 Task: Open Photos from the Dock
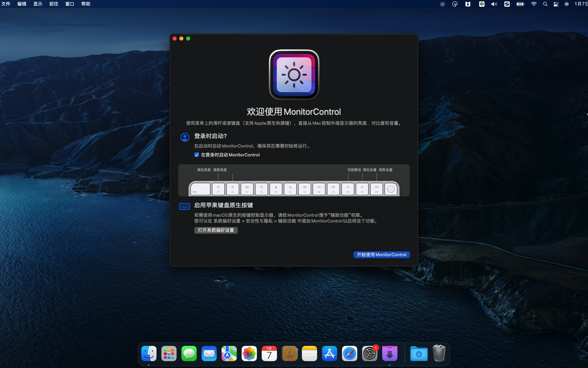click(249, 354)
